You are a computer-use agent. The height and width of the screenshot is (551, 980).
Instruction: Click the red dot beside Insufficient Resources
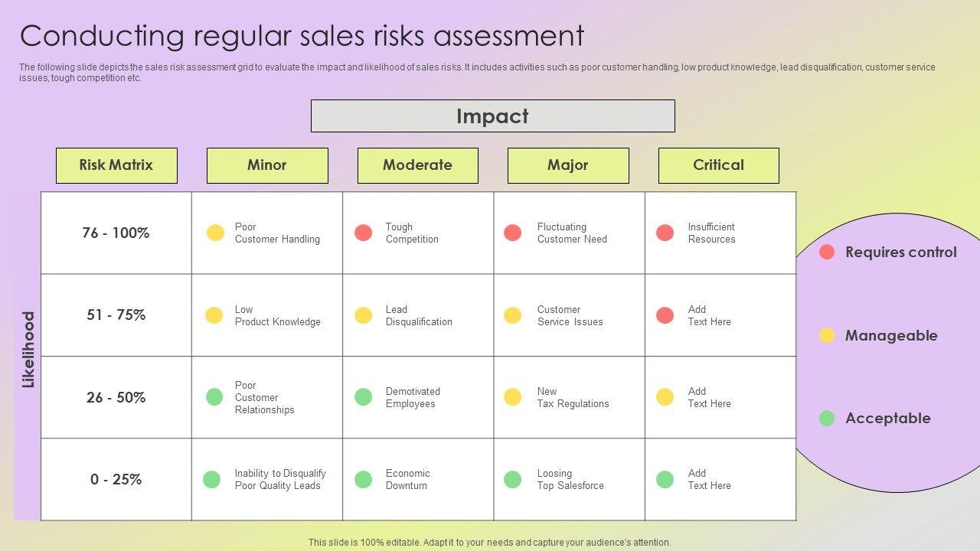(x=665, y=233)
